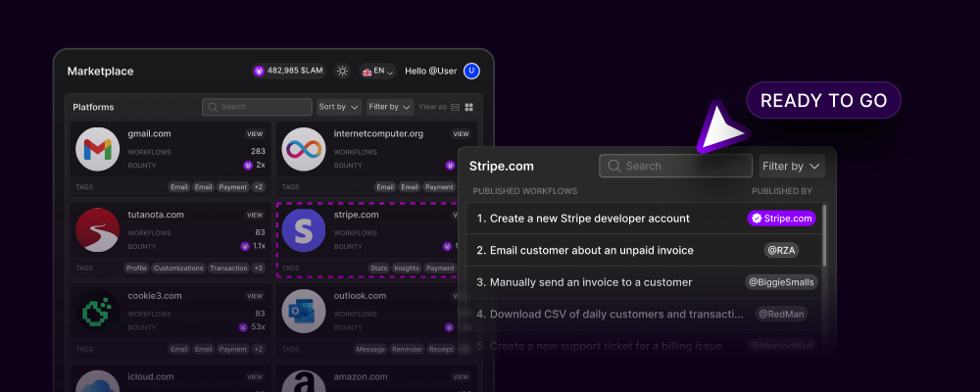
Task: Click the @RZA publisher tag
Action: (781, 250)
